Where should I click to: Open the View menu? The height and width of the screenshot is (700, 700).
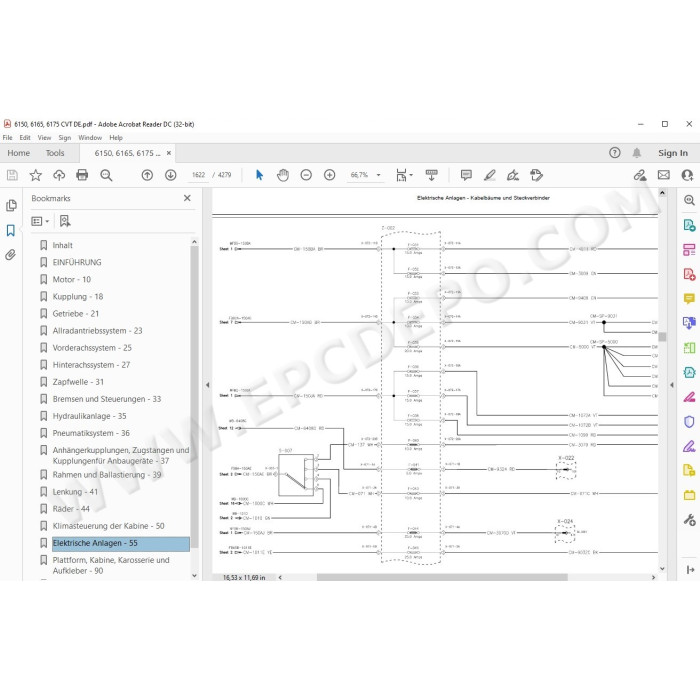[44, 138]
